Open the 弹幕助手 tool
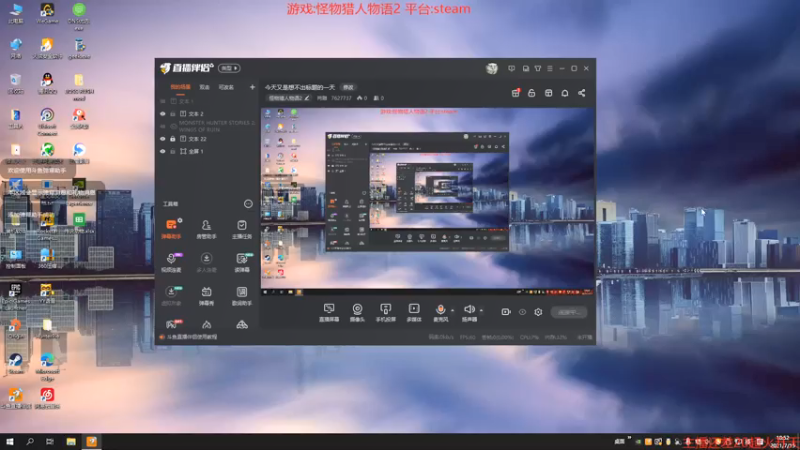800x450 pixels. (x=171, y=229)
